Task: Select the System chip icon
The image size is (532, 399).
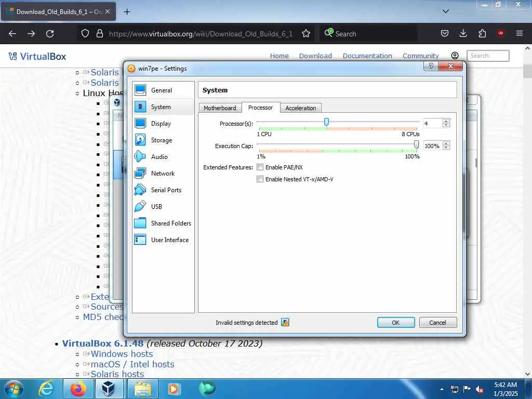Action: pos(140,107)
